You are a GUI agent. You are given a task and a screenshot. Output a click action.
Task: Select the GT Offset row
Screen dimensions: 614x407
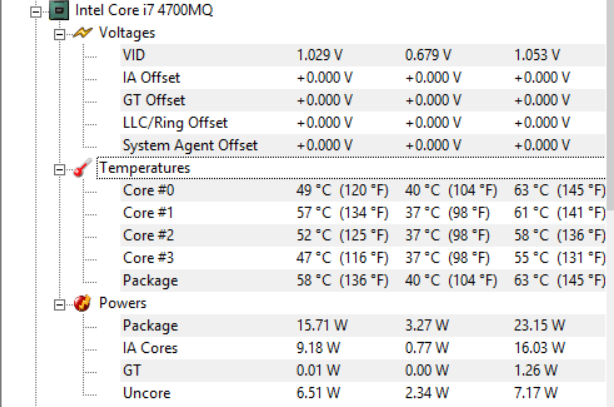tap(152, 100)
